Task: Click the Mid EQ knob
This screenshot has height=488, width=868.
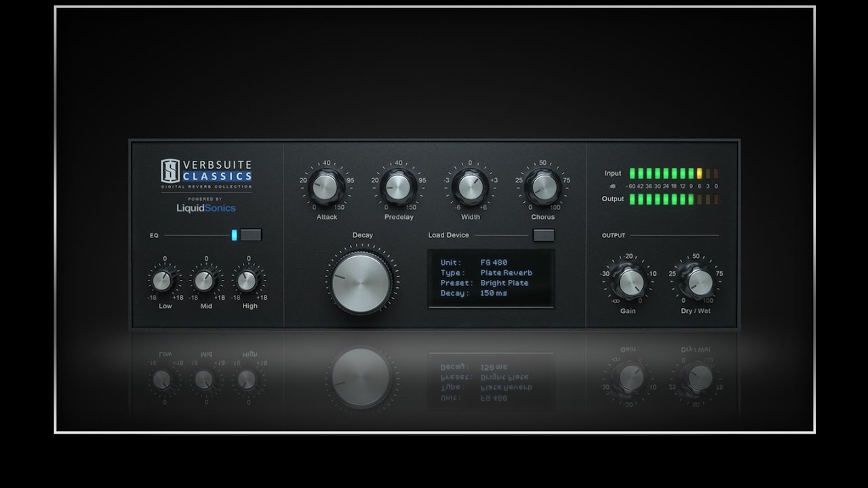Action: click(x=205, y=280)
